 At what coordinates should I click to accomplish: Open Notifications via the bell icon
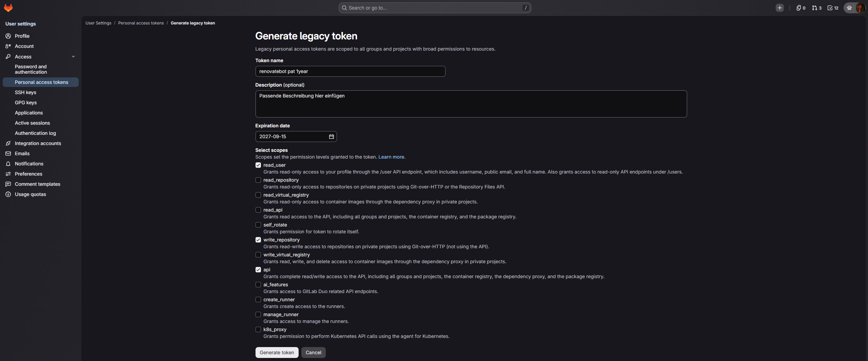8,164
